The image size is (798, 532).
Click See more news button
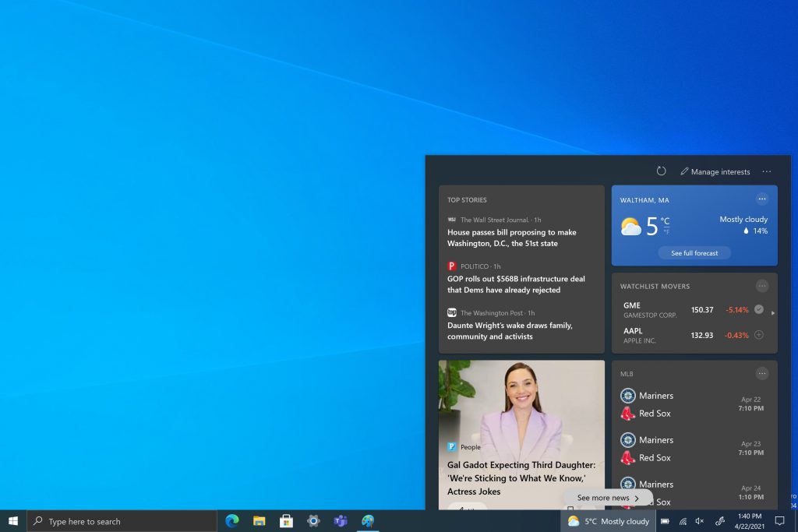pyautogui.click(x=608, y=498)
